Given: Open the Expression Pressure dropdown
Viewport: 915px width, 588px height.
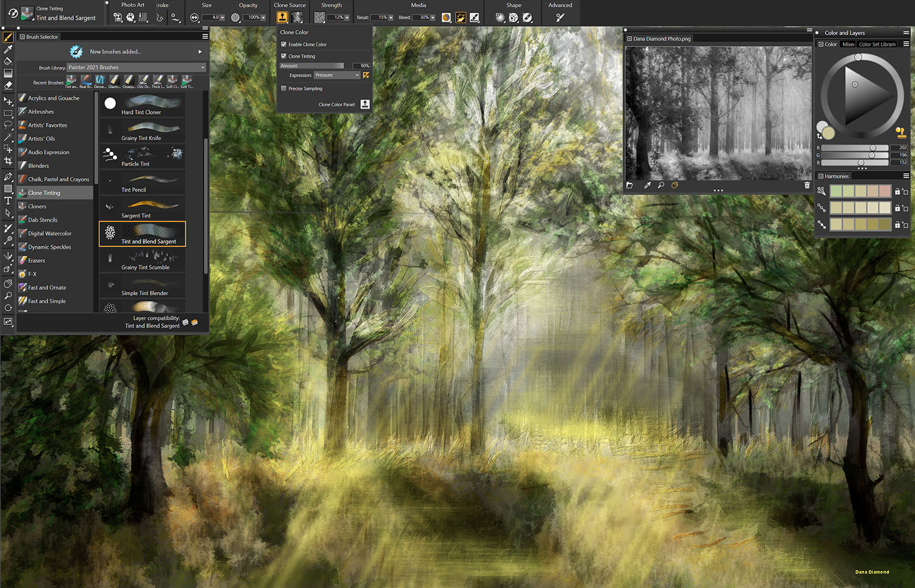Looking at the screenshot, I should 337,76.
